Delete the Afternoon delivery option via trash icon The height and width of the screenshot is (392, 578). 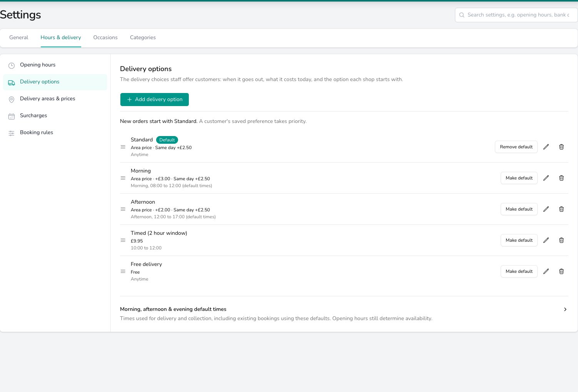(561, 209)
